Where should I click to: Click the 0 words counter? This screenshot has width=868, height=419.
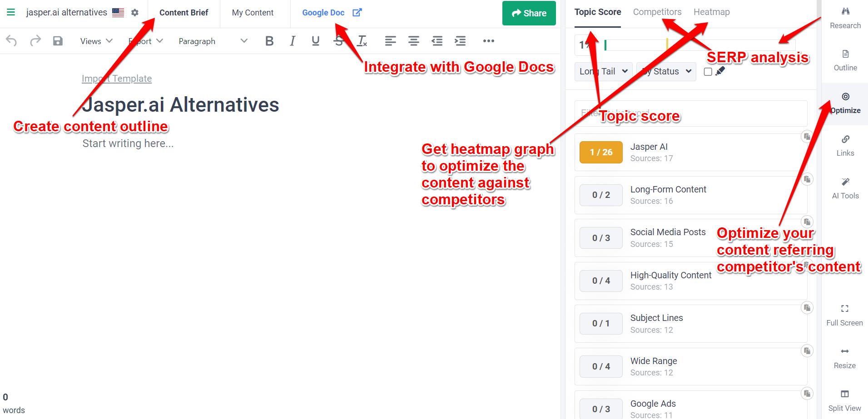[x=14, y=404]
